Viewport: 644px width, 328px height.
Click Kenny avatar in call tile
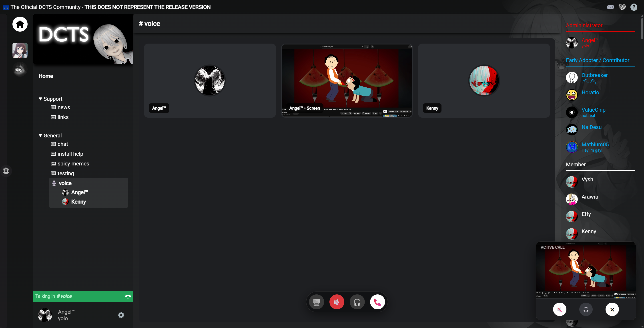click(484, 80)
